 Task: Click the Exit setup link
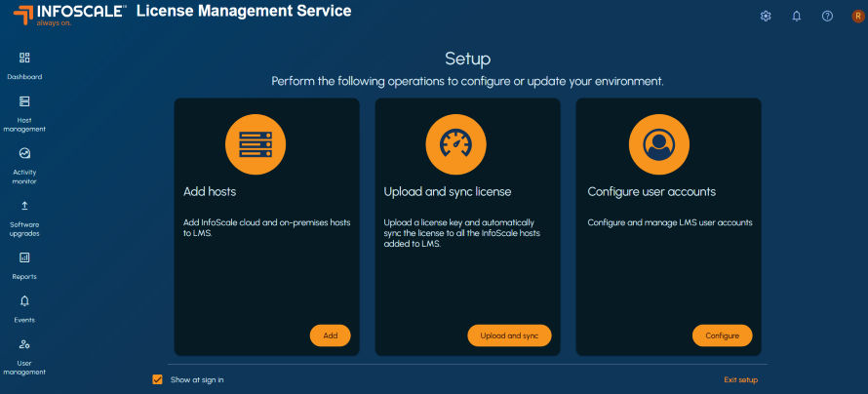click(740, 379)
